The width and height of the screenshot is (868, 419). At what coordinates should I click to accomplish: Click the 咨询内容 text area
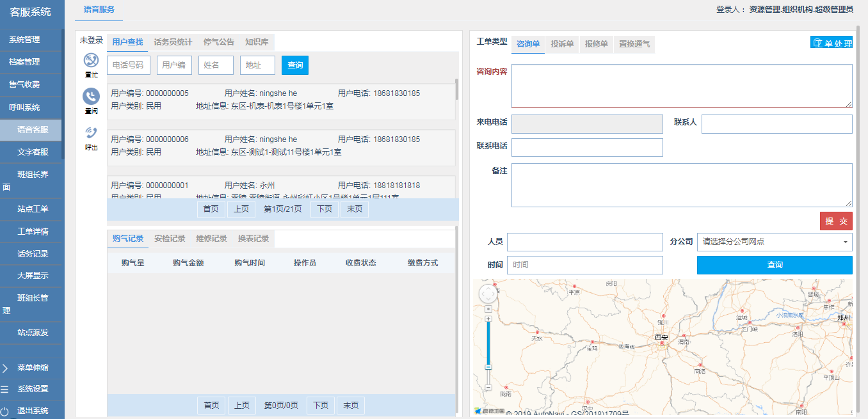coord(682,86)
